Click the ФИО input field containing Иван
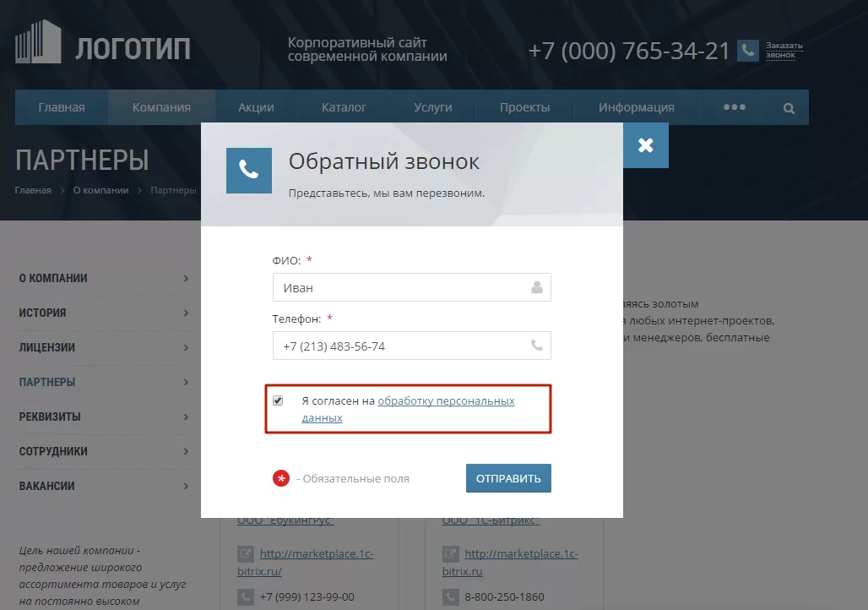The height and width of the screenshot is (610, 868). (412, 287)
